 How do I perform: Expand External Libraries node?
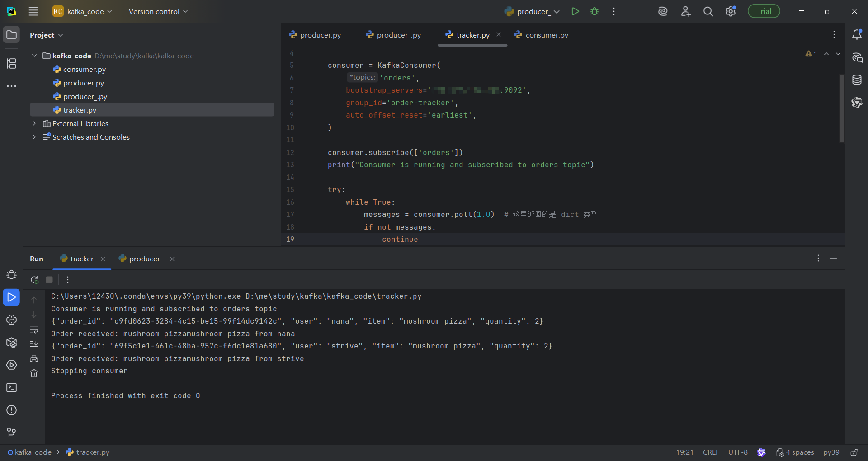34,123
